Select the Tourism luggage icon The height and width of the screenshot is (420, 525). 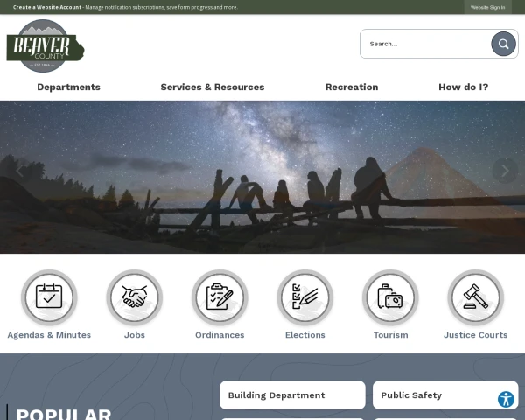pos(390,297)
